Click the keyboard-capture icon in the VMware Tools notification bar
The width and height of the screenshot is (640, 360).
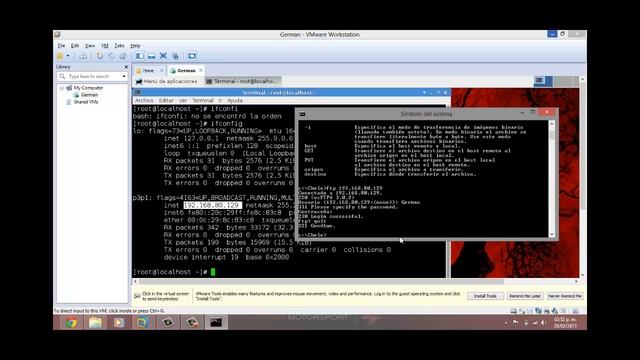[x=138, y=296]
